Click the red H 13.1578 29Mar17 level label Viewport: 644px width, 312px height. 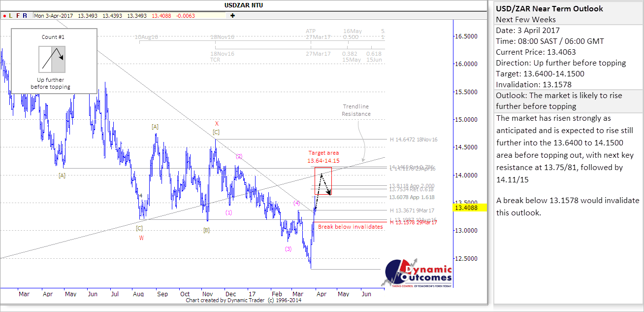point(413,222)
